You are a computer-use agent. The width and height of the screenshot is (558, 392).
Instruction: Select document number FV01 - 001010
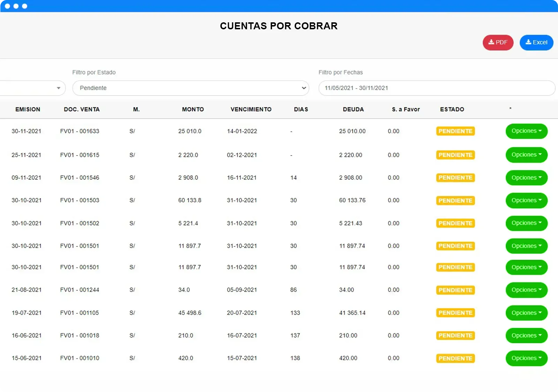(x=80, y=358)
